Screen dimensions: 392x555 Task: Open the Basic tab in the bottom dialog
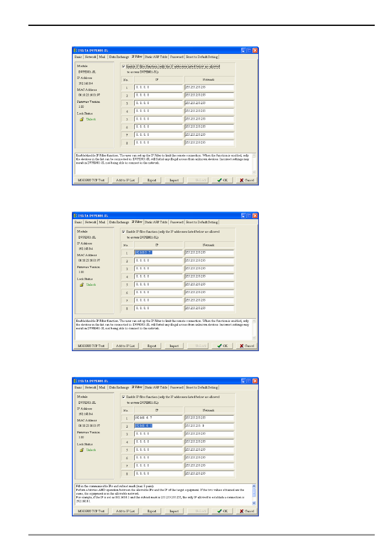point(78,388)
